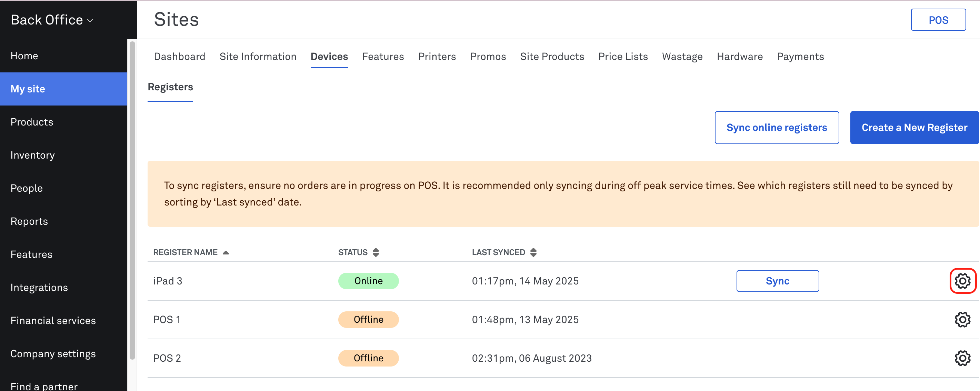Open the Hardware tab
Screen dimensions: 980x391
click(740, 56)
